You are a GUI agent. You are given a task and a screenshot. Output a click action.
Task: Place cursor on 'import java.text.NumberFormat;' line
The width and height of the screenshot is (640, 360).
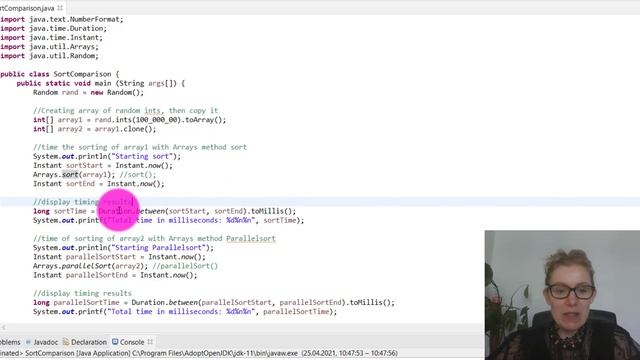coord(62,19)
